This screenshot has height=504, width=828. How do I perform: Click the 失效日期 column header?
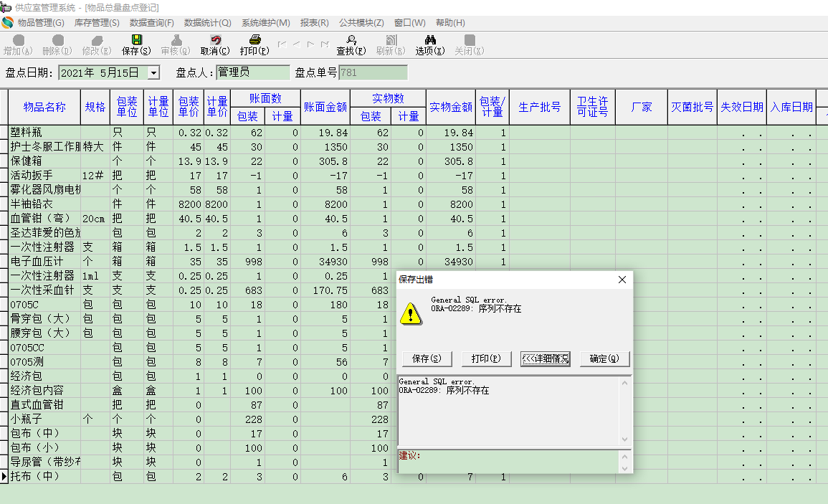[742, 107]
